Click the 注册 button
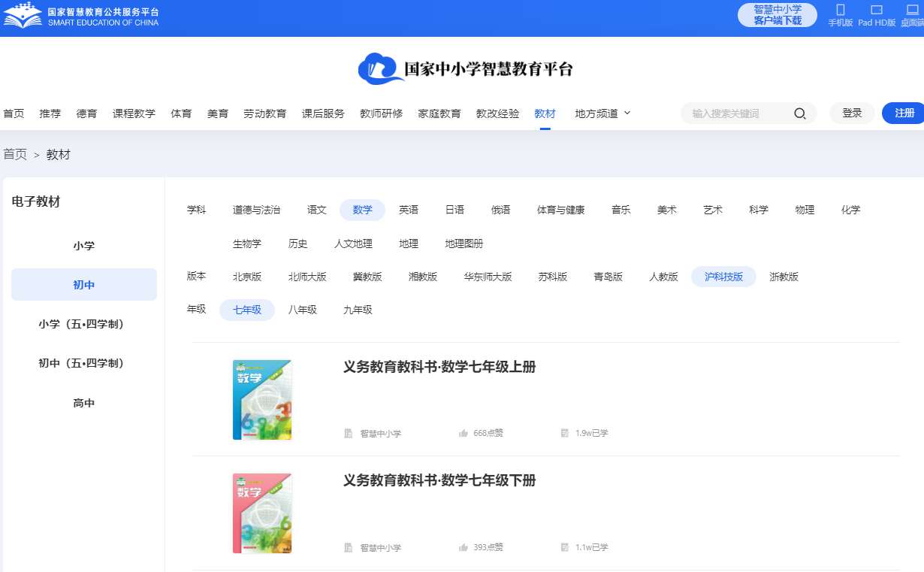The image size is (924, 572). pos(904,113)
